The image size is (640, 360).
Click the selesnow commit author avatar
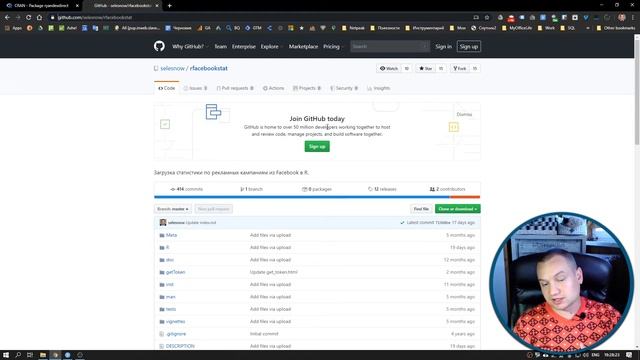163,222
